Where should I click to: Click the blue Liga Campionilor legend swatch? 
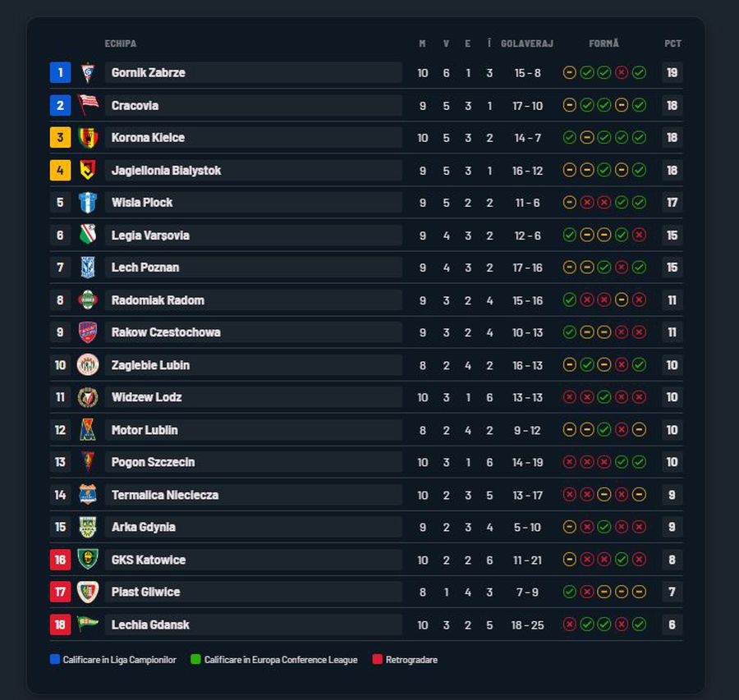[x=54, y=659]
